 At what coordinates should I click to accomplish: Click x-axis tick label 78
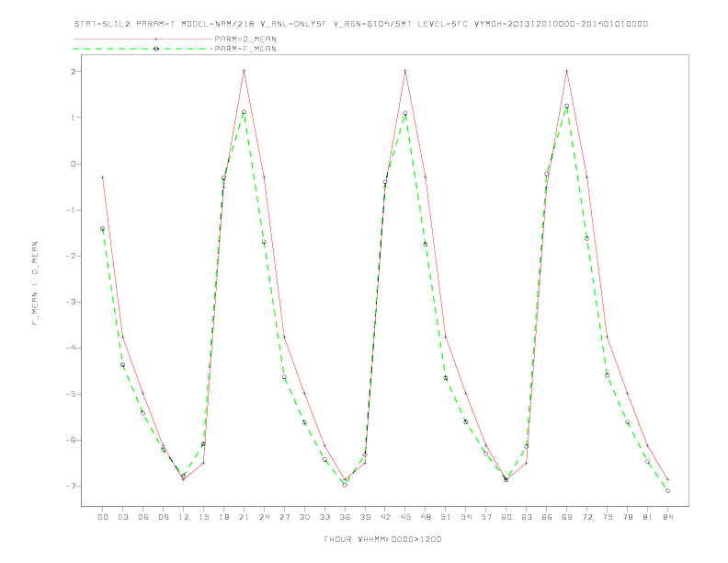628,517
